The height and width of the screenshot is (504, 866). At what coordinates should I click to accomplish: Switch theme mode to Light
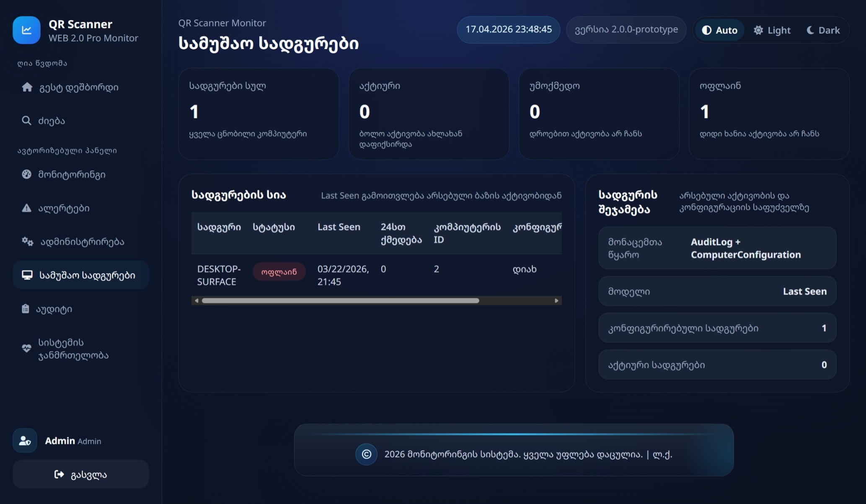pyautogui.click(x=772, y=30)
